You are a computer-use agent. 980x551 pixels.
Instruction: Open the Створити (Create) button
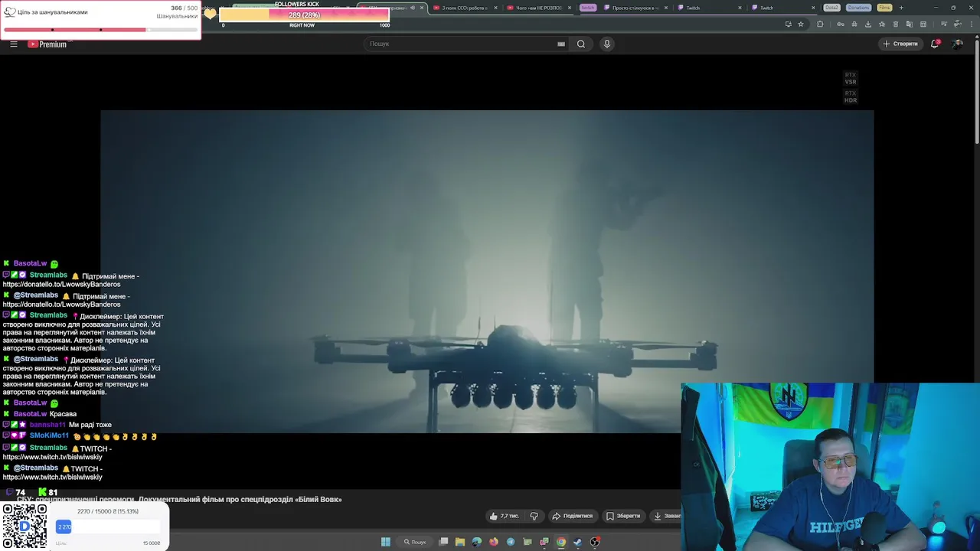[x=900, y=44]
